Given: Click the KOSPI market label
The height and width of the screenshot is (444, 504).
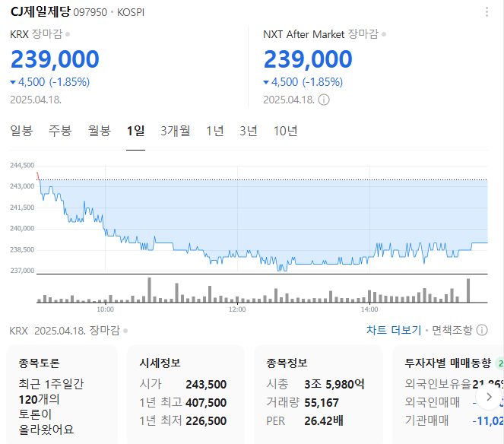Looking at the screenshot, I should (131, 12).
